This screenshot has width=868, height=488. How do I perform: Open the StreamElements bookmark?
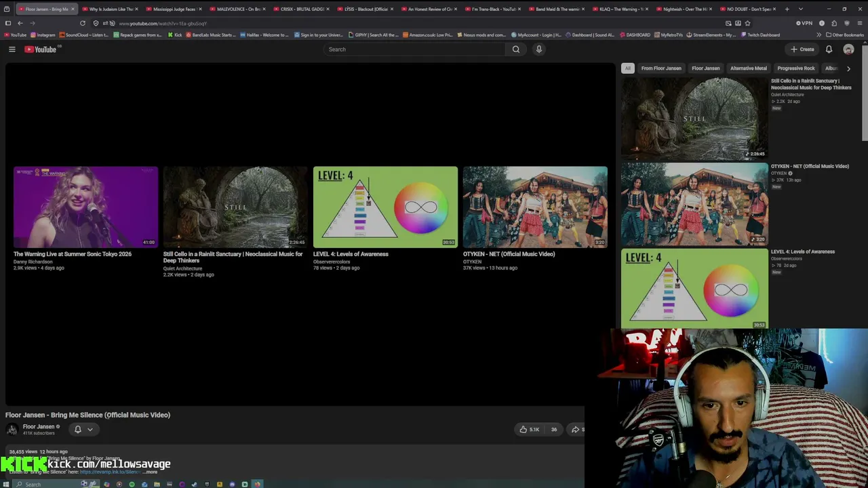[711, 35]
